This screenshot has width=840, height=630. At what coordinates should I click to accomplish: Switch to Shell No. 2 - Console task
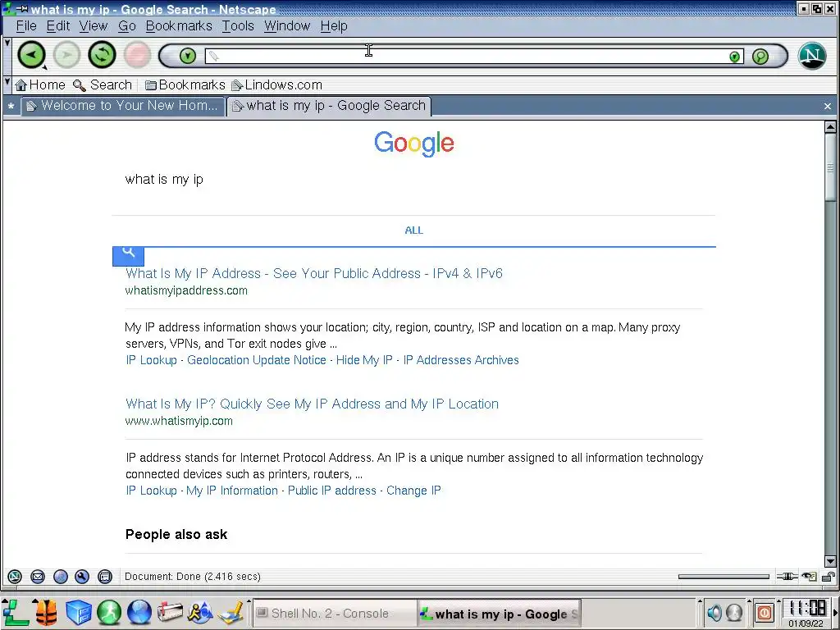(335, 614)
